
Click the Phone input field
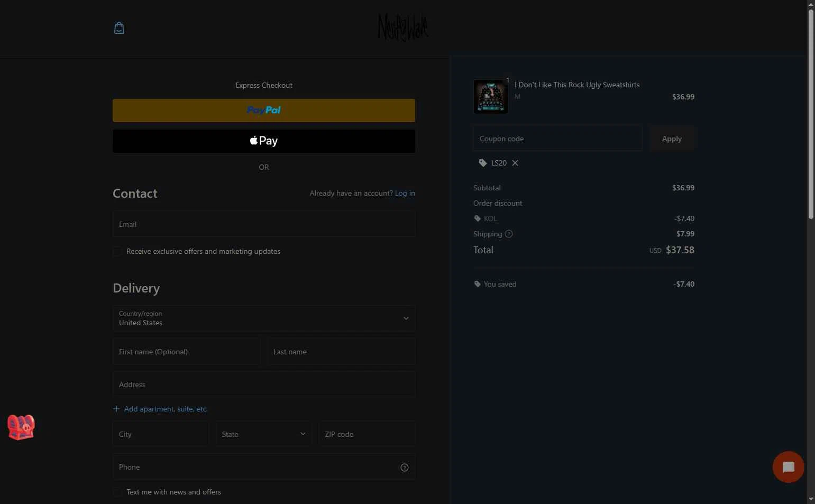click(264, 467)
